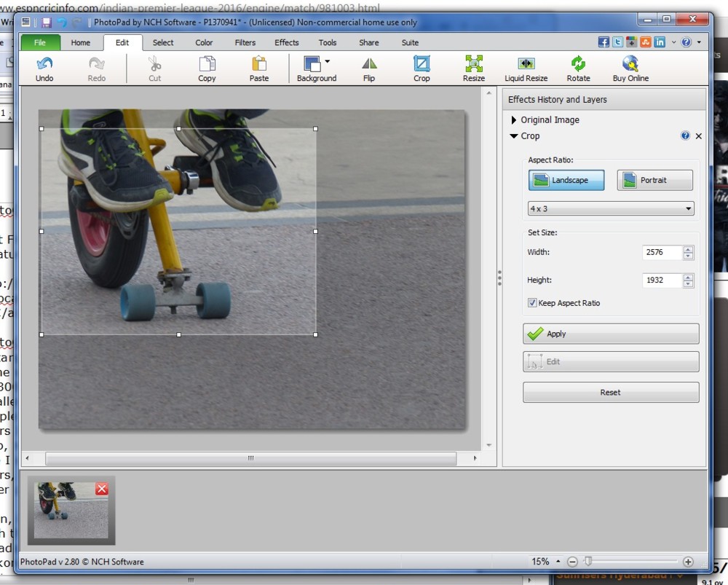Open the Liquid Resize tool

coord(526,64)
